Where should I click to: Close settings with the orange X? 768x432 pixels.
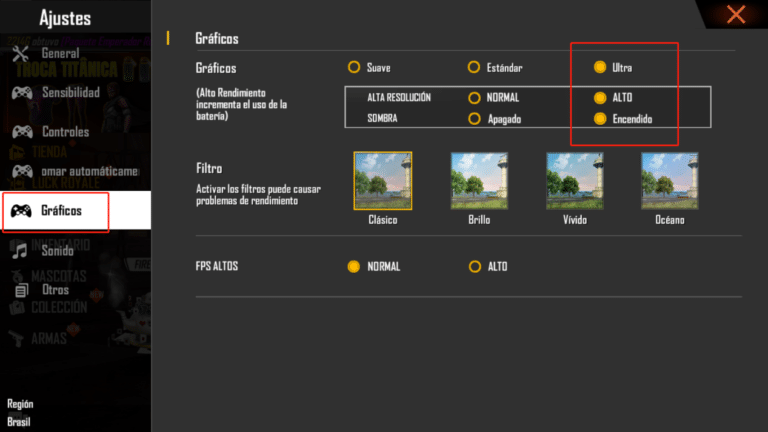pos(736,14)
